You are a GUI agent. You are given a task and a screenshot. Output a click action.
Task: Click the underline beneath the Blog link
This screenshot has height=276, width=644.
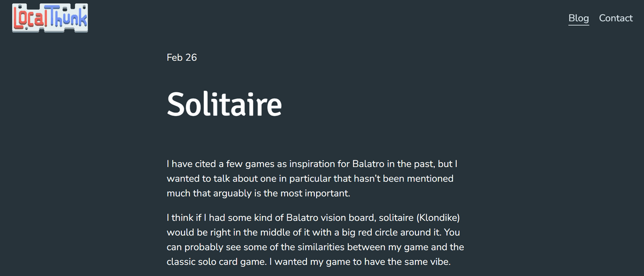point(579,25)
